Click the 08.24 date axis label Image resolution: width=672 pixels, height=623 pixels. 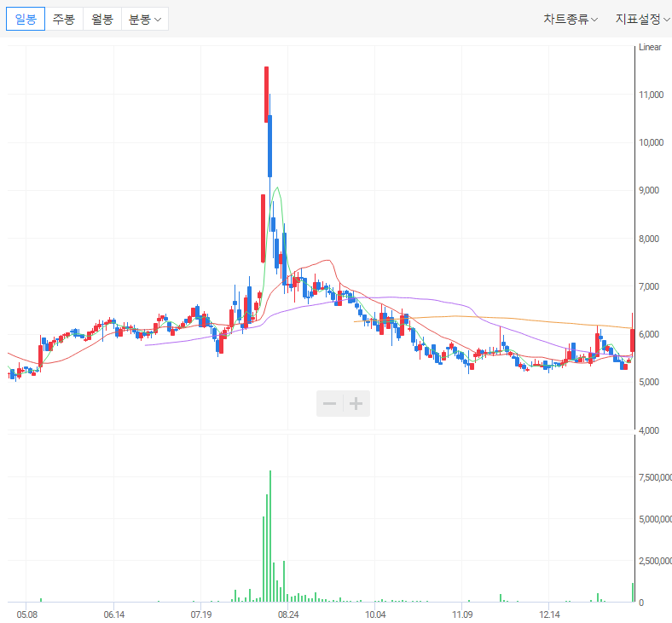(x=288, y=614)
